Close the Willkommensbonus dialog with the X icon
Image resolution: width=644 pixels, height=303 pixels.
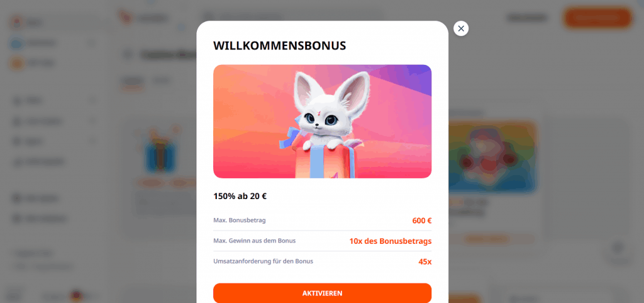(x=461, y=28)
